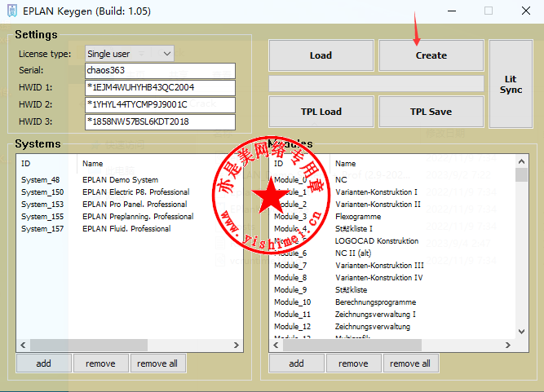Click Modules horizontal scroll right arrow
Image resolution: width=544 pixels, height=392 pixels.
click(x=508, y=346)
